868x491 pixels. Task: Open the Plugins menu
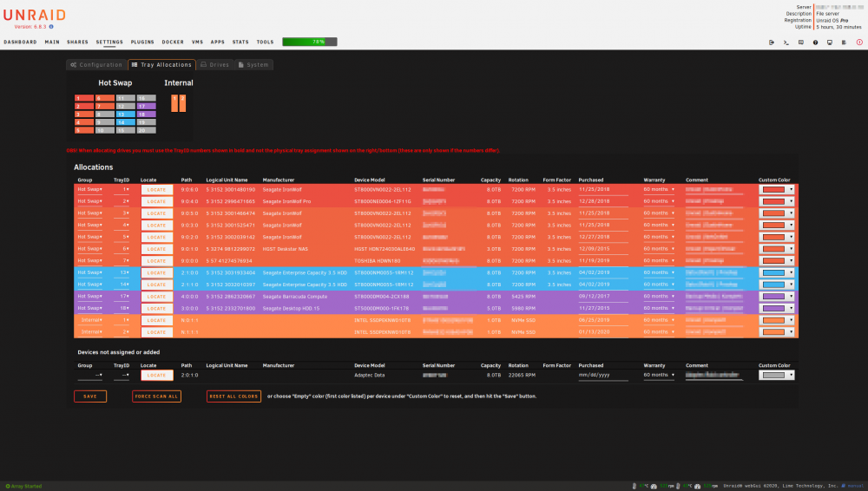[142, 42]
